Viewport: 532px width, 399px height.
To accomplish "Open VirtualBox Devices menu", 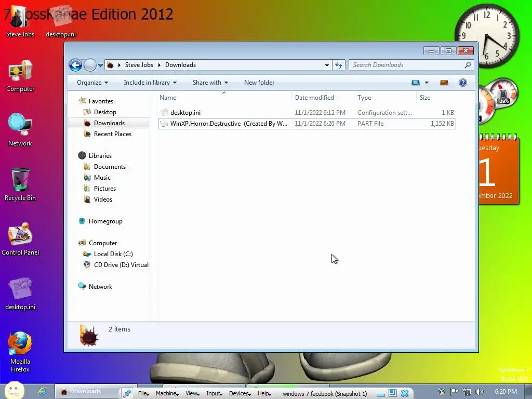I will (x=240, y=393).
